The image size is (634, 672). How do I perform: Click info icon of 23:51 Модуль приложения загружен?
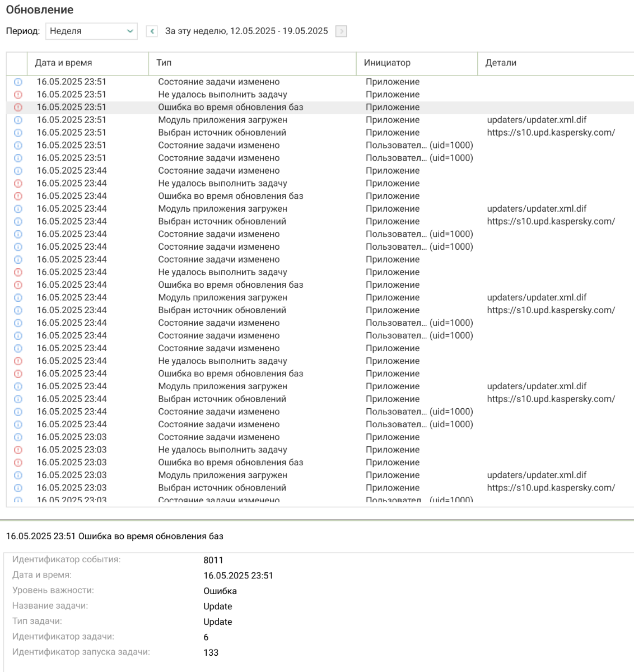click(x=18, y=120)
